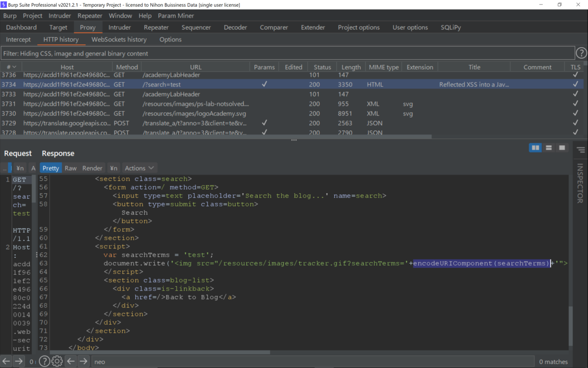This screenshot has width=588, height=368.
Task: Click request pane next-match right arrow
Action: [19, 362]
